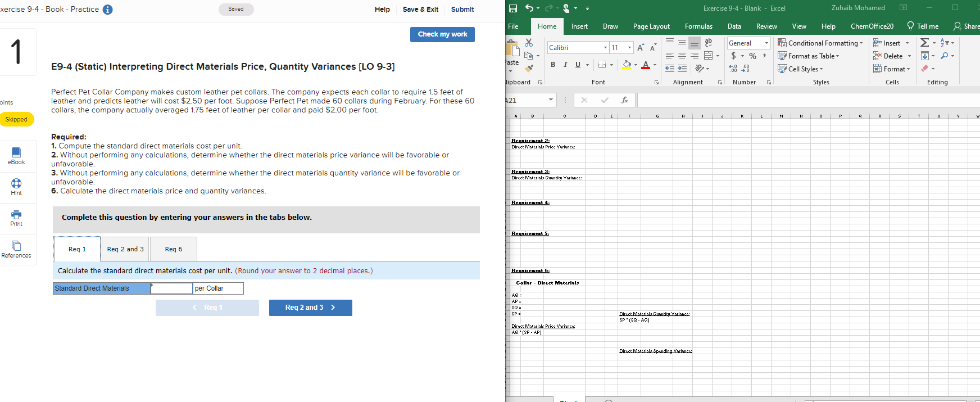Click the Check my work button
The width and height of the screenshot is (980, 402).
442,34
